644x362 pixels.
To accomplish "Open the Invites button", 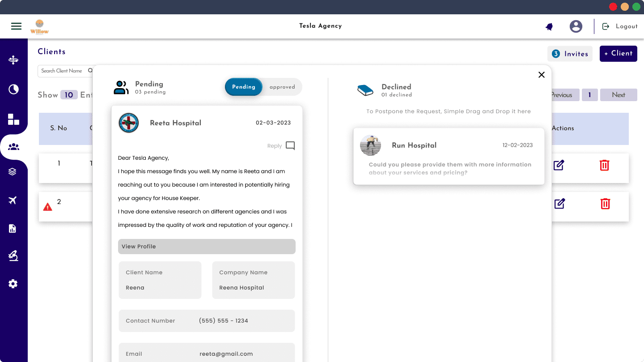I will pyautogui.click(x=570, y=54).
